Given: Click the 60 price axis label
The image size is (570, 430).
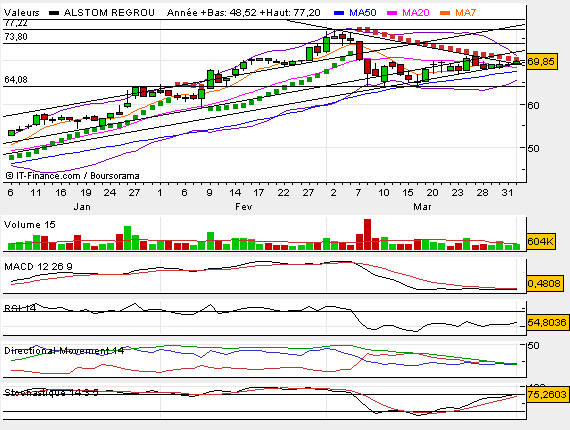Looking at the screenshot, I should coord(534,105).
